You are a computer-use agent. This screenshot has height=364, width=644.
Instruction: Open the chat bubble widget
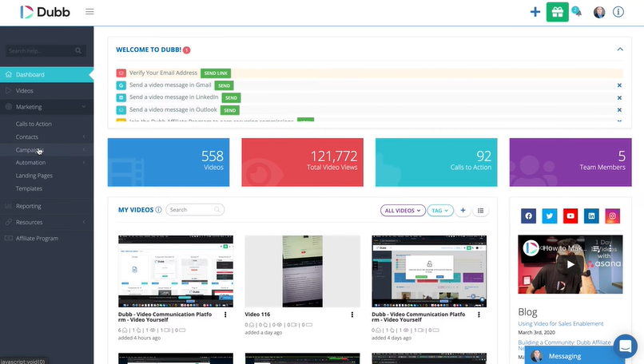click(625, 346)
